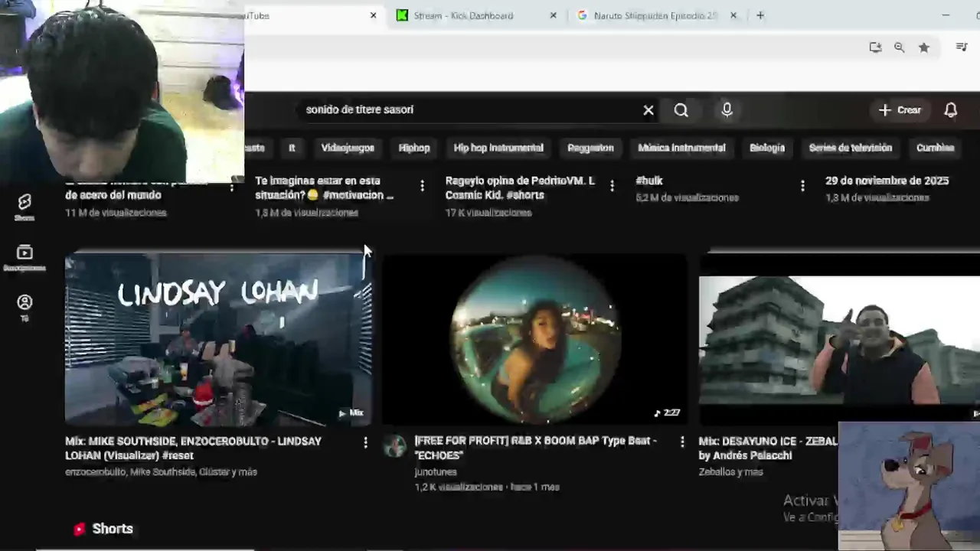Click text 11 M de visualizaciones
This screenshot has height=551, width=980.
[116, 213]
